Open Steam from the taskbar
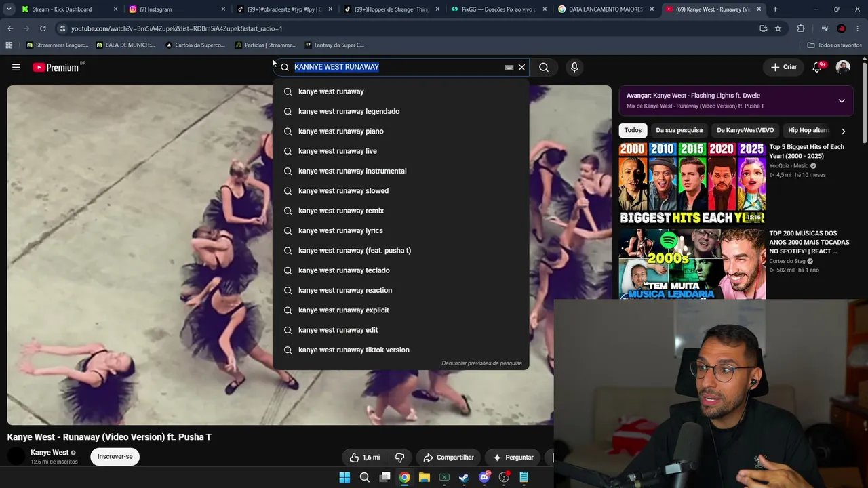Image resolution: width=868 pixels, height=488 pixels. [x=464, y=477]
